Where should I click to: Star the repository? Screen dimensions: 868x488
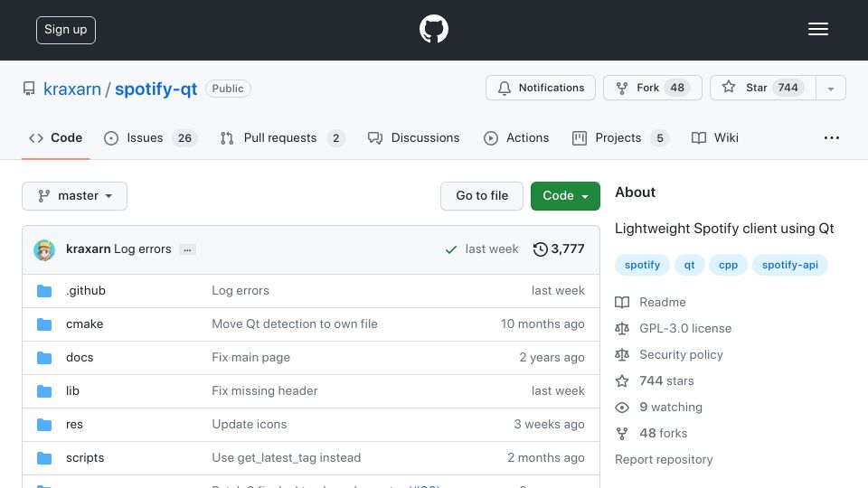(762, 88)
